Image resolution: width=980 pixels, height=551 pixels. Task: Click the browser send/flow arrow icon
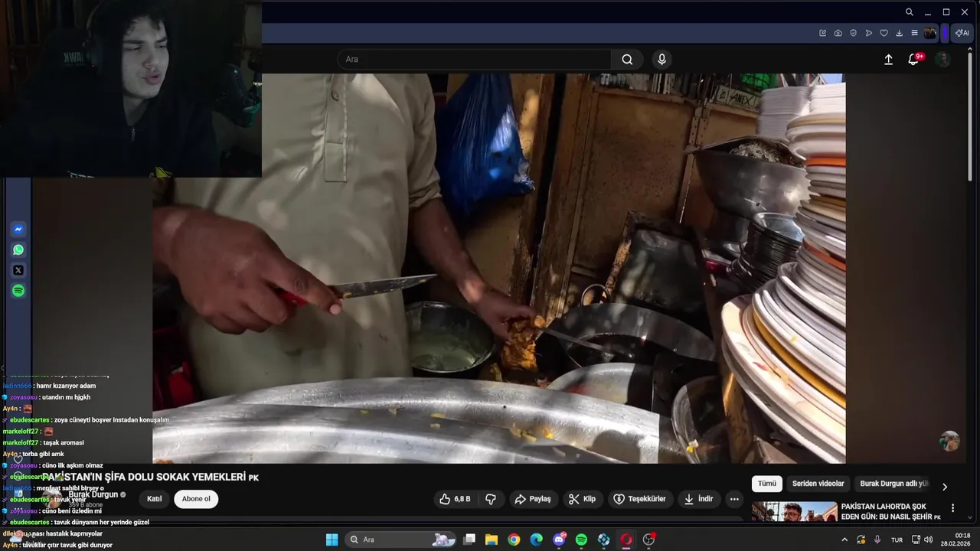(x=868, y=33)
